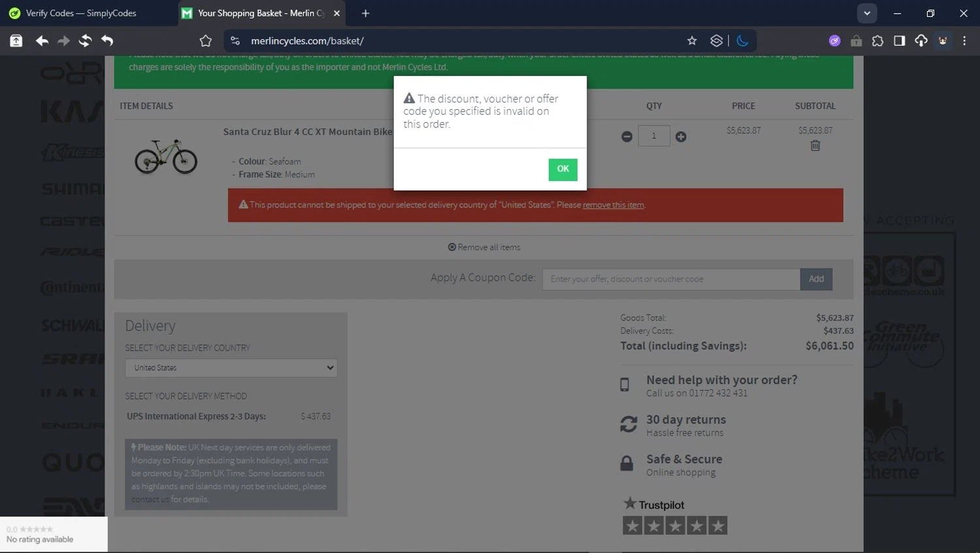Screen dimensions: 980x553
Task: Click the 'Total (including Savings)' amount $6,061.50
Action: (x=830, y=346)
